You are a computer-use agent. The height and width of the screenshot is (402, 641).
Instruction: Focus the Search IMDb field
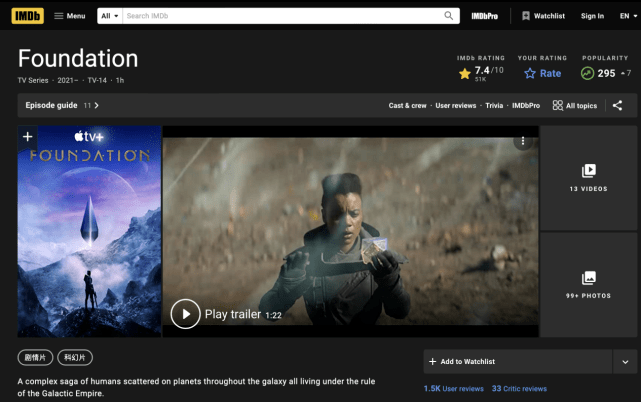282,16
